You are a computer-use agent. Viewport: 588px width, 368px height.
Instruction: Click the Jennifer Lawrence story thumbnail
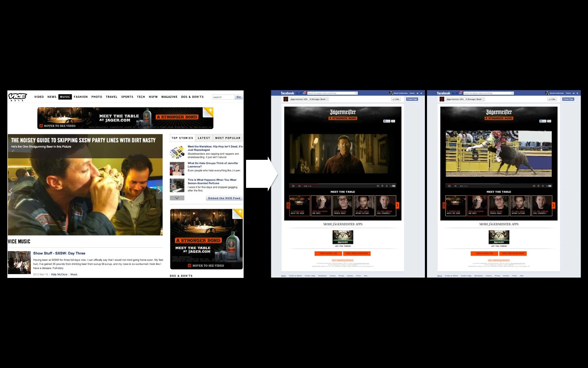[x=177, y=169]
